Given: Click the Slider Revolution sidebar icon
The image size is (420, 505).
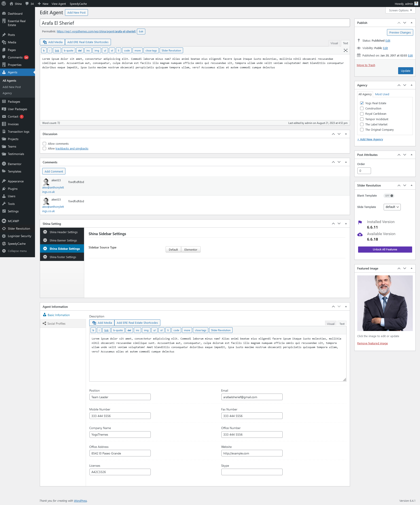Looking at the screenshot, I should pyautogui.click(x=4, y=229).
